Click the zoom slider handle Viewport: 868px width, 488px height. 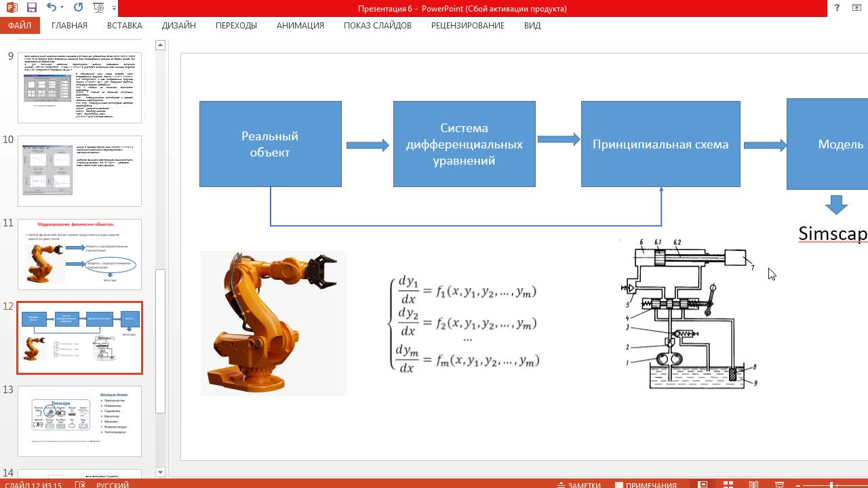[x=831, y=485]
